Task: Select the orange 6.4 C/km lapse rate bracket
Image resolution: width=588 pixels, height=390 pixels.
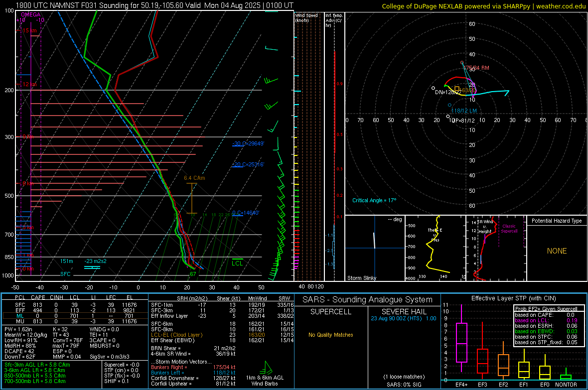Action: coord(192,198)
